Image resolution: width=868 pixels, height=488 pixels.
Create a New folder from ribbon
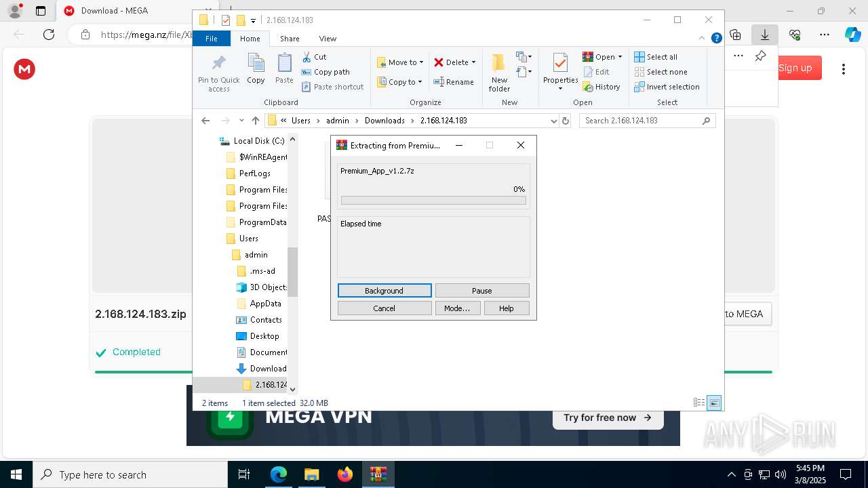(x=499, y=73)
